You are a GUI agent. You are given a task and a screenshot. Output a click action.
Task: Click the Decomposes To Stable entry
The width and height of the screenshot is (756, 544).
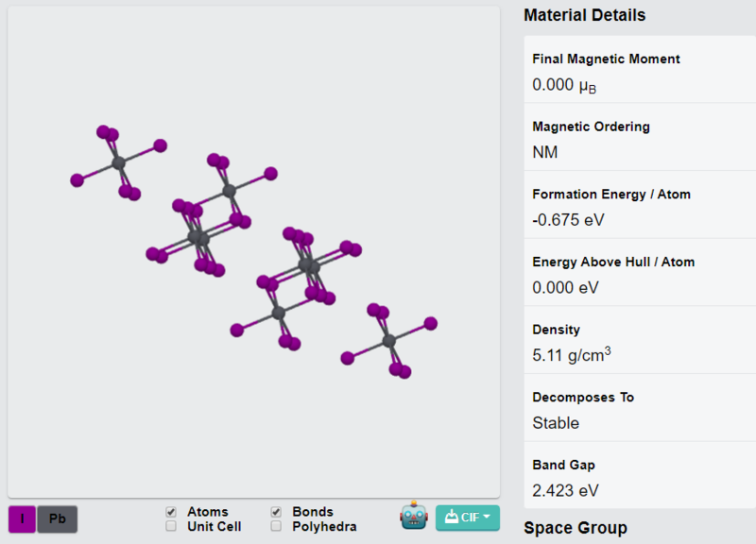(640, 408)
